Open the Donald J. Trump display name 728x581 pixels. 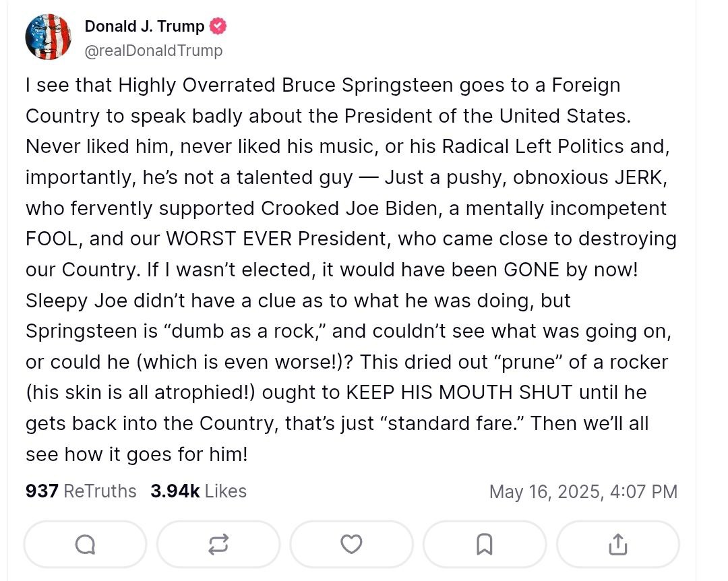click(144, 26)
